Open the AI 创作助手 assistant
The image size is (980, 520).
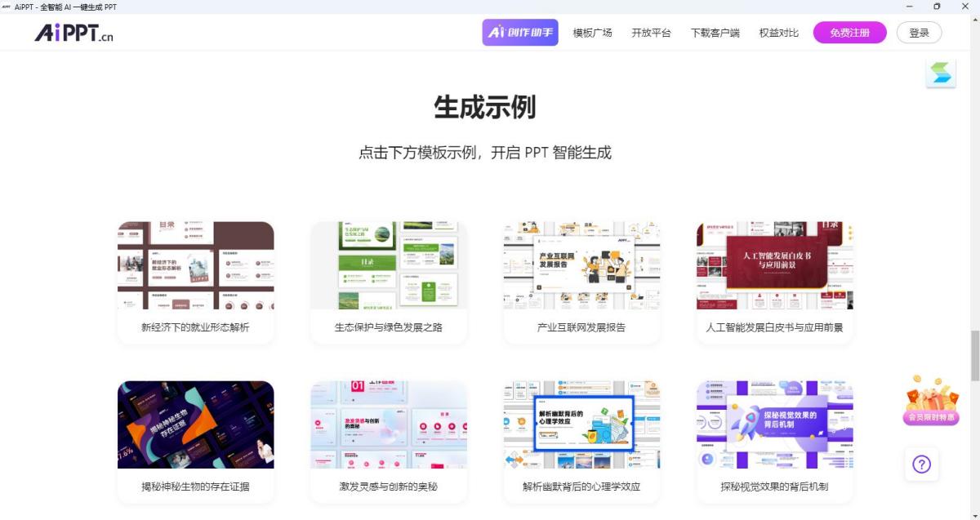[520, 33]
